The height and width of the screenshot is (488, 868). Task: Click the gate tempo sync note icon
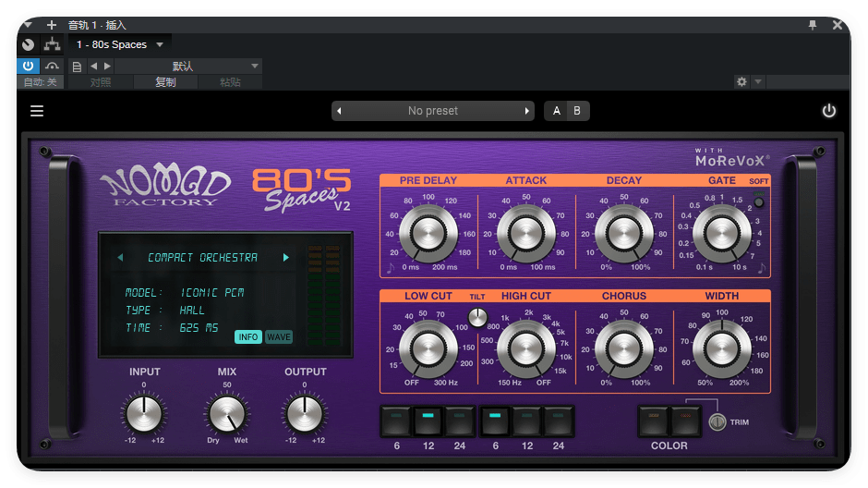click(762, 268)
